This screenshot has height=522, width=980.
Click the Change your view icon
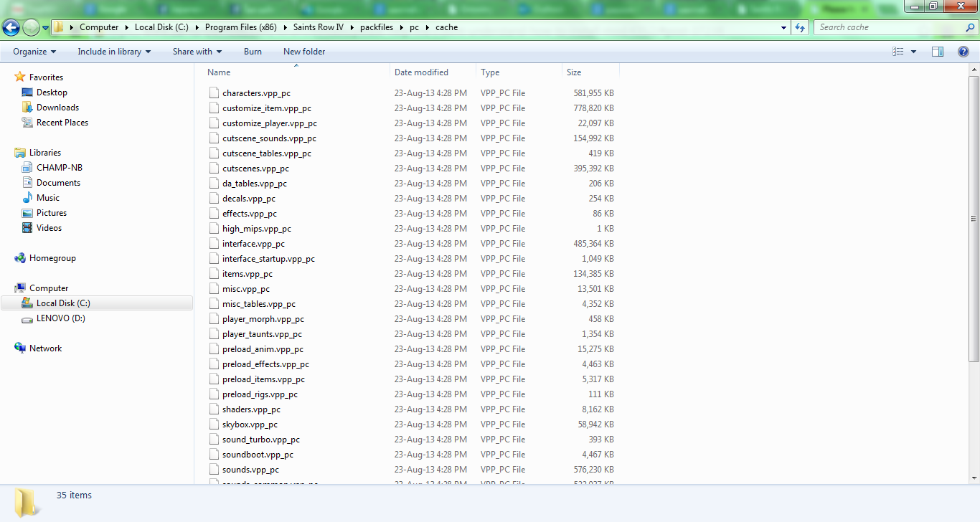pos(897,52)
